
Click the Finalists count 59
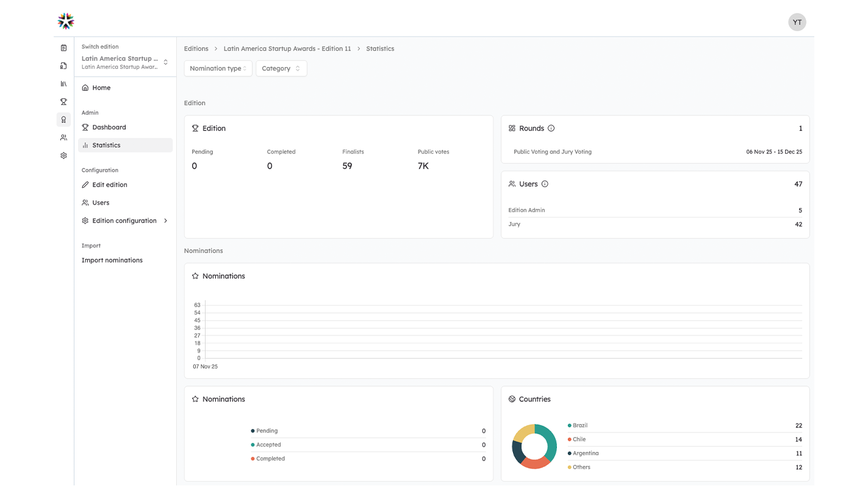coord(347,166)
